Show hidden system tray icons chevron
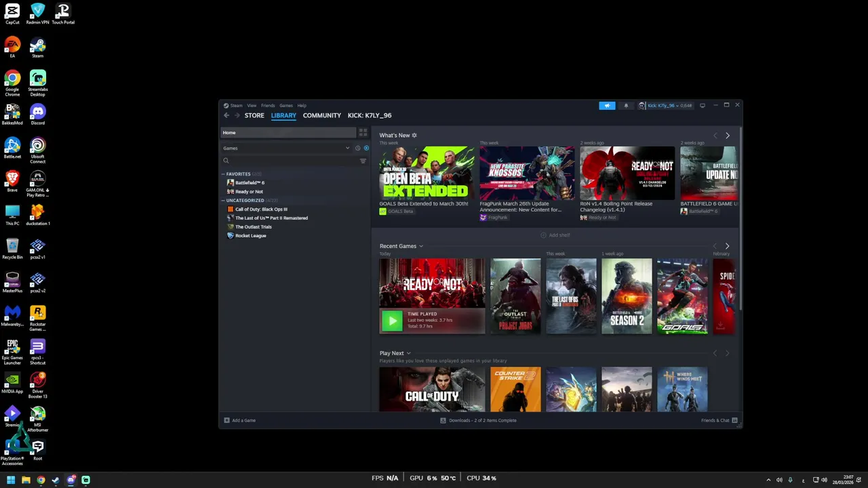Screen dimensions: 868x488 click(x=768, y=480)
